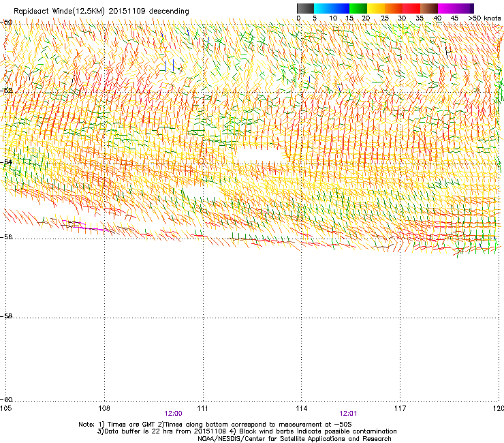Click the latitude label -50

coord(6,22)
